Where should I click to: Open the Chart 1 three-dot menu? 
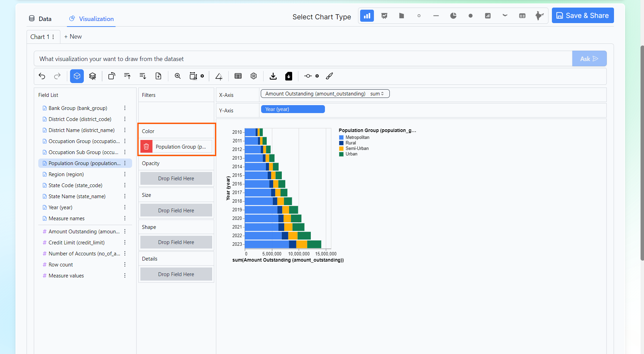[53, 37]
